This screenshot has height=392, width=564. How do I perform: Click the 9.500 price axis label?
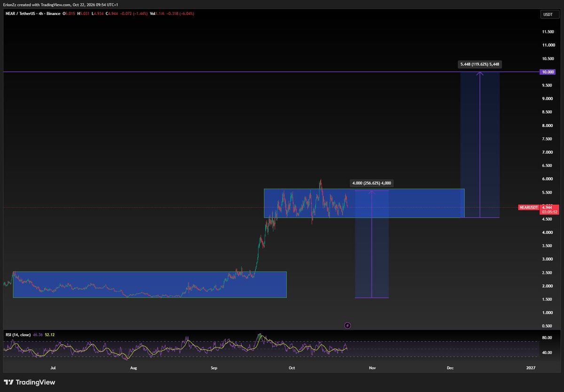[x=548, y=86]
